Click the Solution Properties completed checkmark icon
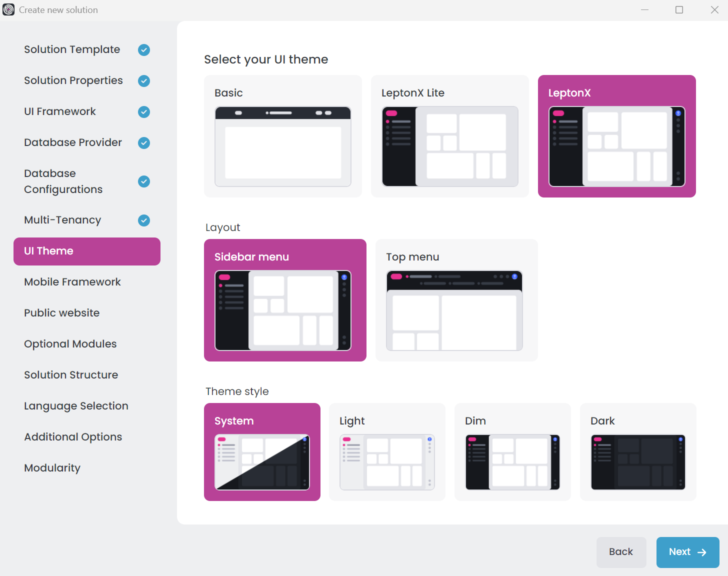Screen dimensions: 728x576 [144, 81]
